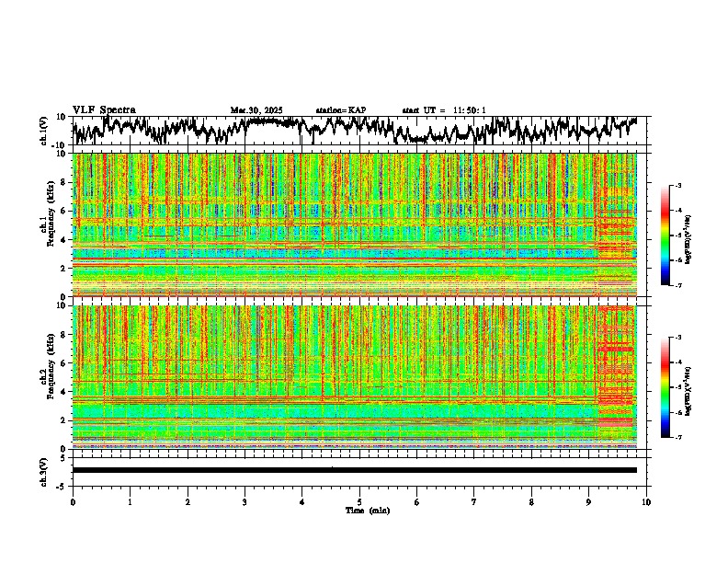728x563 pixels.
Task: Click the ch.3(V) axis label
Action: (x=44, y=472)
